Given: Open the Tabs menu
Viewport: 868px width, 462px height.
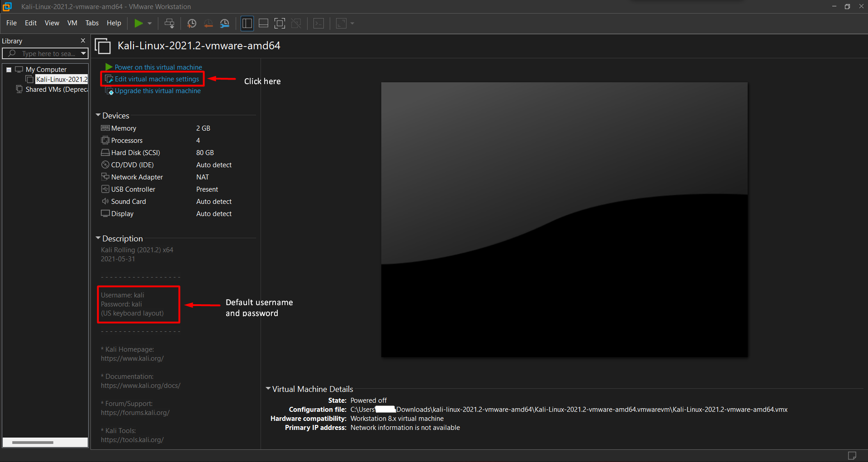Looking at the screenshot, I should pos(92,23).
